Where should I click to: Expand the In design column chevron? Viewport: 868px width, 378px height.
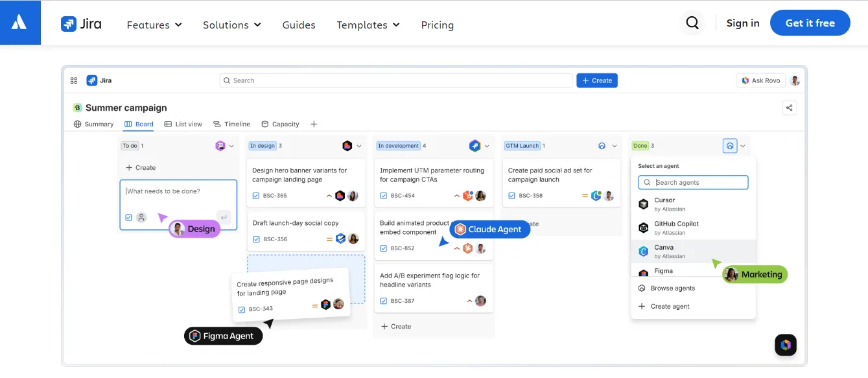coord(359,146)
